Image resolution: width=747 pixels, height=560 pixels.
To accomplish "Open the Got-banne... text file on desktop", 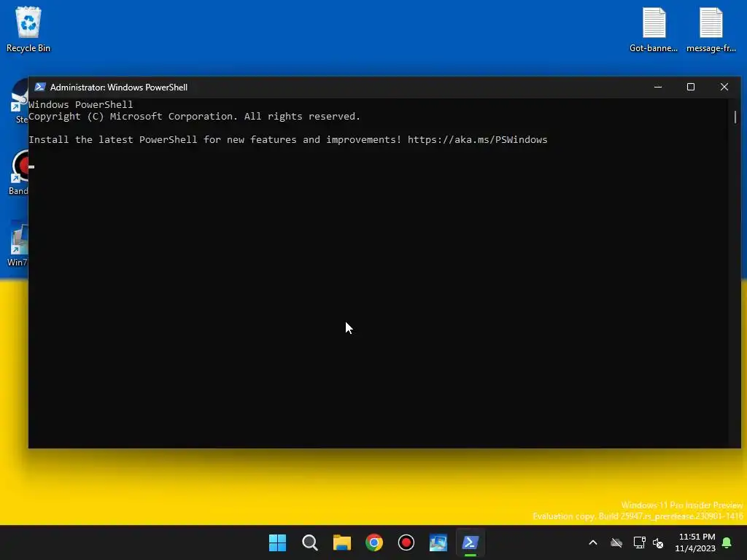I will (654, 29).
